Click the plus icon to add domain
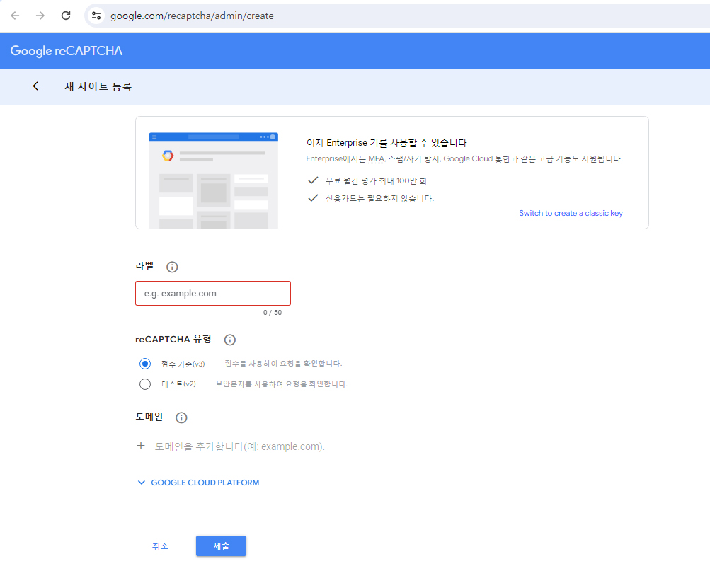The image size is (710, 588). [141, 446]
